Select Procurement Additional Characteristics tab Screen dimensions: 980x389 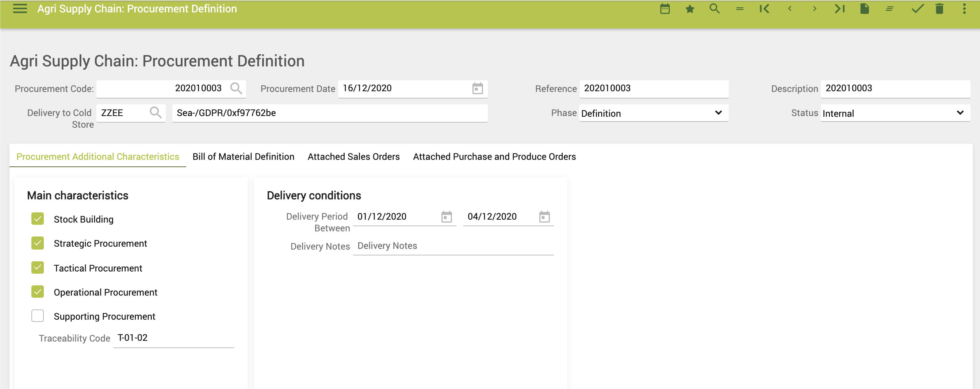(x=98, y=157)
